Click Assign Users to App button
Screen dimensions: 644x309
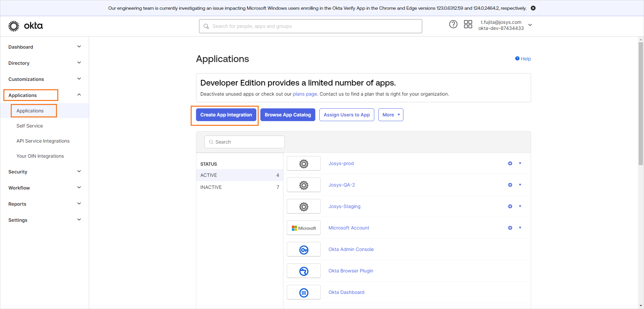(347, 115)
